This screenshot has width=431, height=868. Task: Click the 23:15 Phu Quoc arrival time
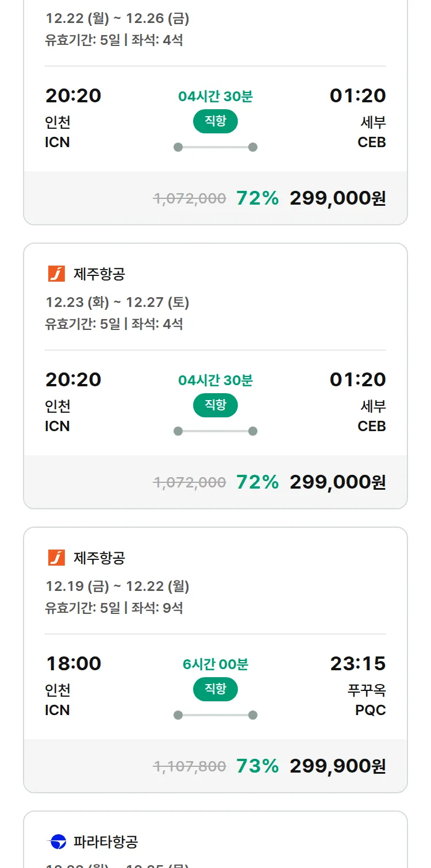pos(357,663)
